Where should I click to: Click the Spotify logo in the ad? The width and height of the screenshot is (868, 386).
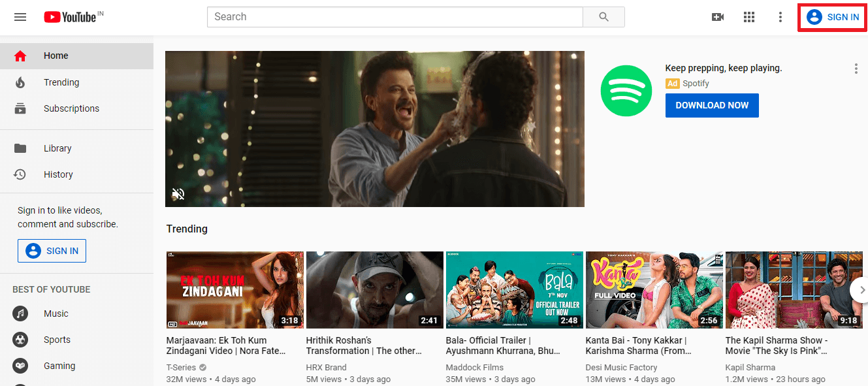pos(626,91)
